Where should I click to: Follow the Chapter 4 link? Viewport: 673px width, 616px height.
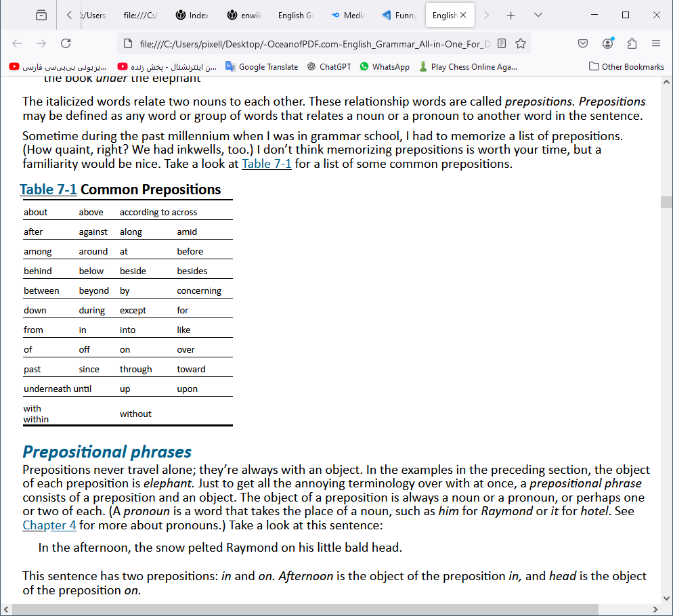49,525
